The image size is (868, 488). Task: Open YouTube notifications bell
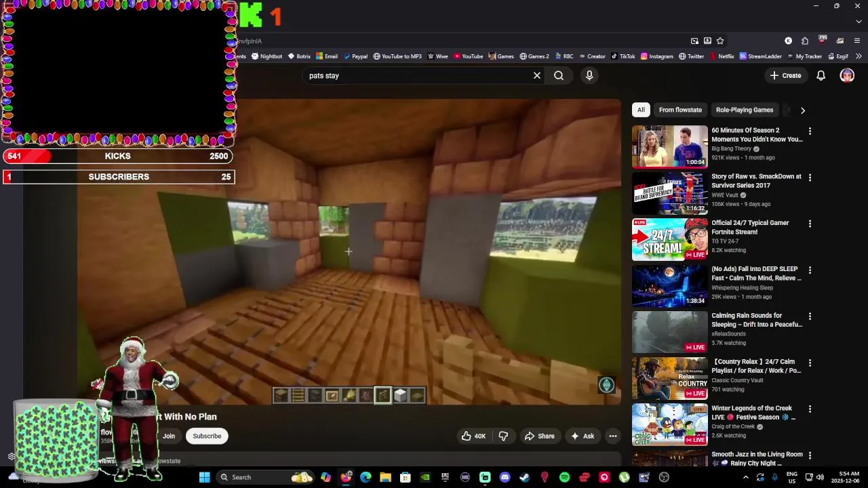821,76
